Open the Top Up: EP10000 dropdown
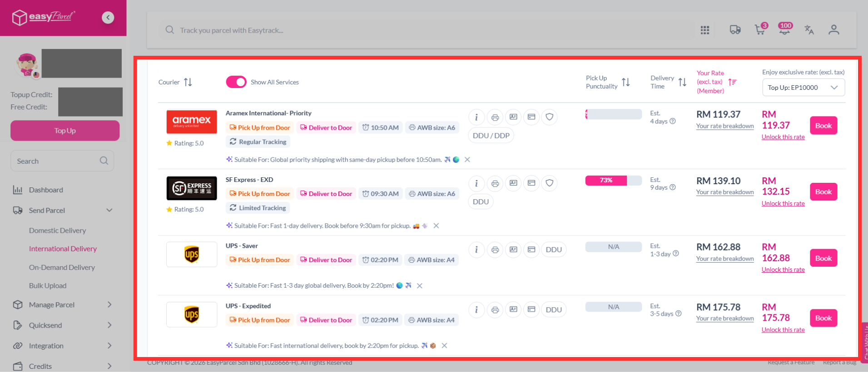Image resolution: width=868 pixels, height=372 pixels. [x=804, y=88]
